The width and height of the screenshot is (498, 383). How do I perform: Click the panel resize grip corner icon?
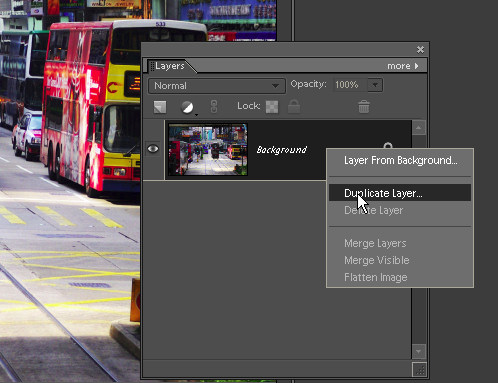pos(419,369)
